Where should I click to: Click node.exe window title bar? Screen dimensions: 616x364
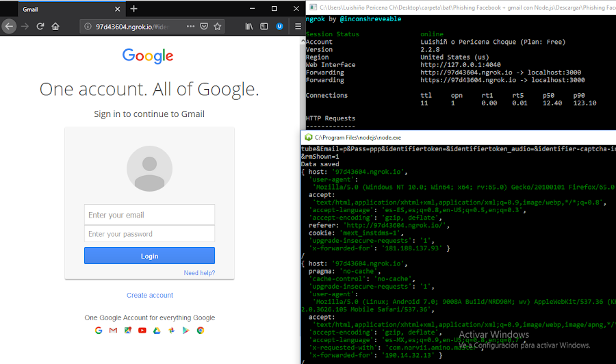(459, 138)
